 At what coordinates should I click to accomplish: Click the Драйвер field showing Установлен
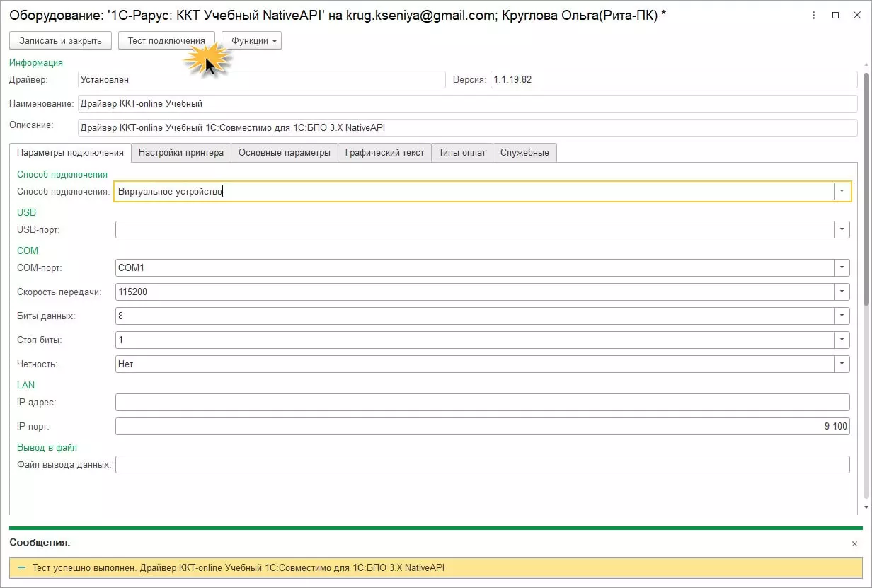262,79
